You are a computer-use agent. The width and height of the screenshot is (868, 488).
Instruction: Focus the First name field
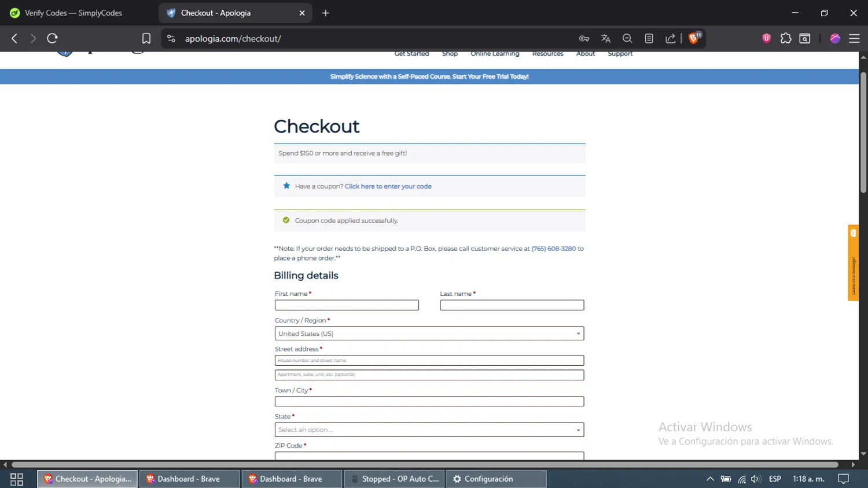pyautogui.click(x=347, y=305)
